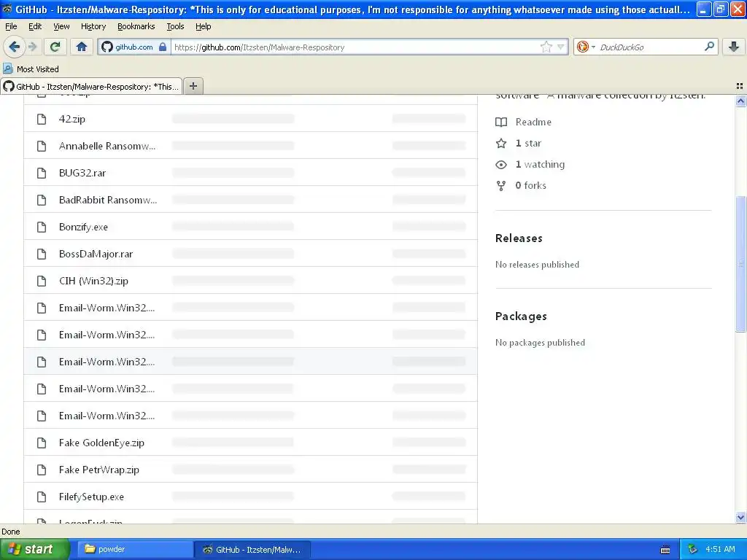
Task: Switch to the powder taskbar window
Action: (133, 549)
